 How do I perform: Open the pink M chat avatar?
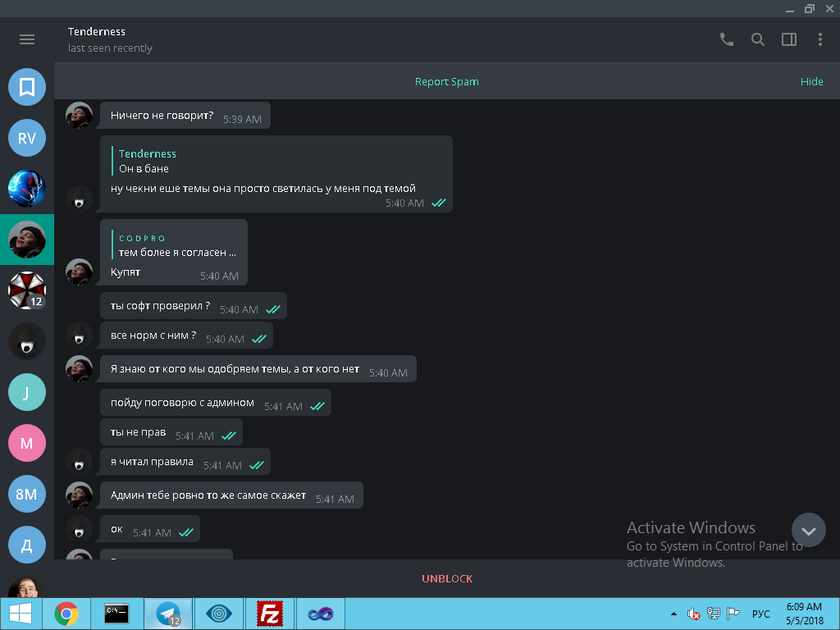point(27,443)
